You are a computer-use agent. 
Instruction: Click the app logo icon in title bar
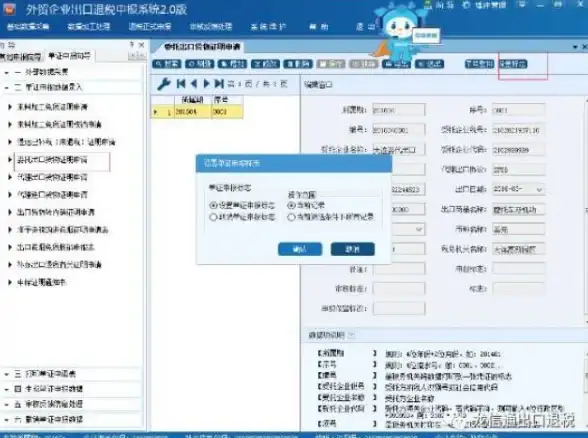pos(9,9)
